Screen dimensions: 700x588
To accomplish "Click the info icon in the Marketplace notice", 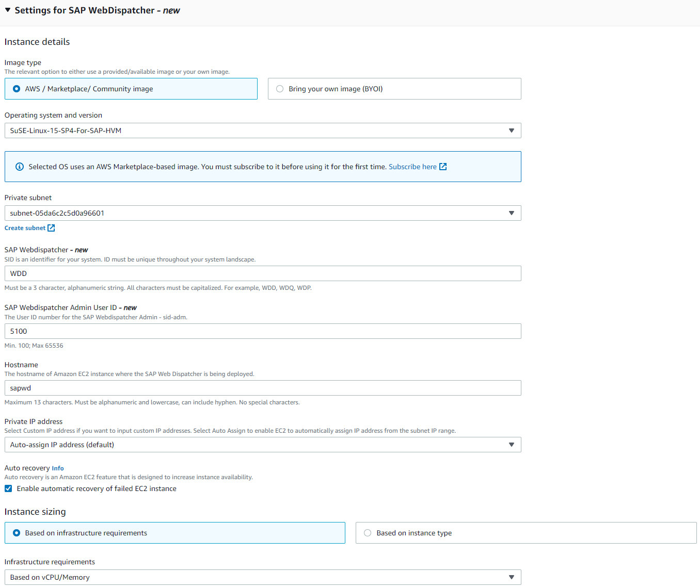I will (x=20, y=167).
